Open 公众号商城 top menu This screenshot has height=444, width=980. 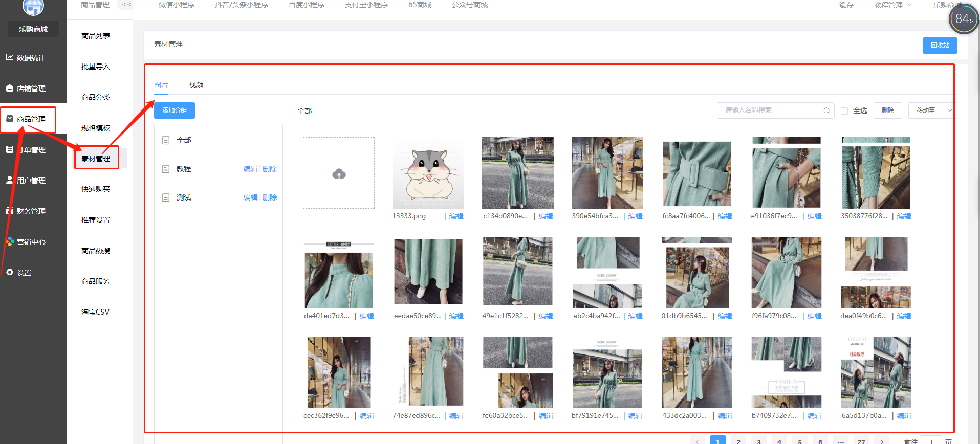[470, 5]
